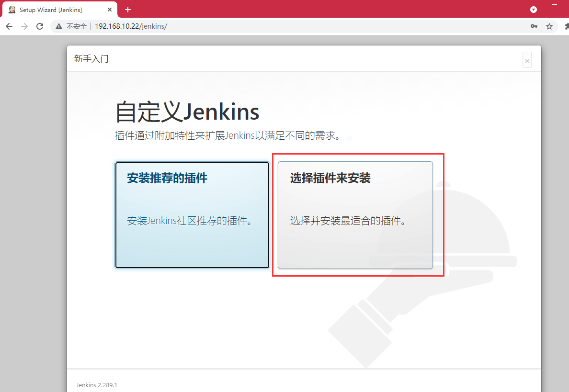The image size is (569, 392).
Task: Click the 不安全 label in the address bar
Action: tap(77, 26)
